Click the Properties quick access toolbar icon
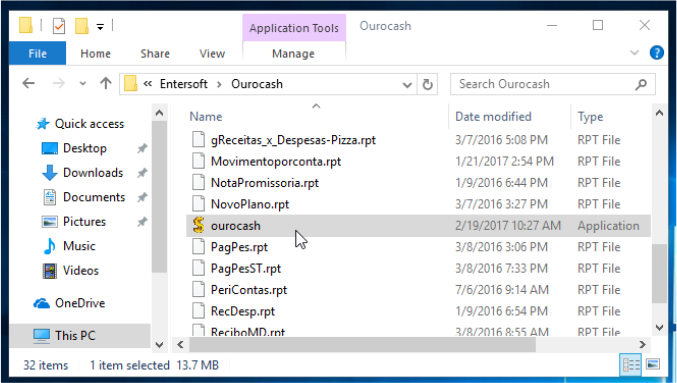677x383 pixels. click(59, 26)
